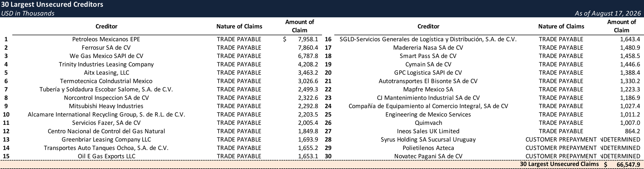Click claim amount 1,223.3
The image size is (644, 169).
pyautogui.click(x=630, y=90)
